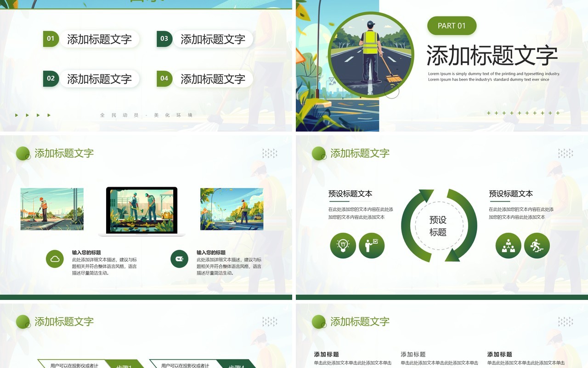Select the circular road-sweeper illustration

pyautogui.click(x=372, y=54)
